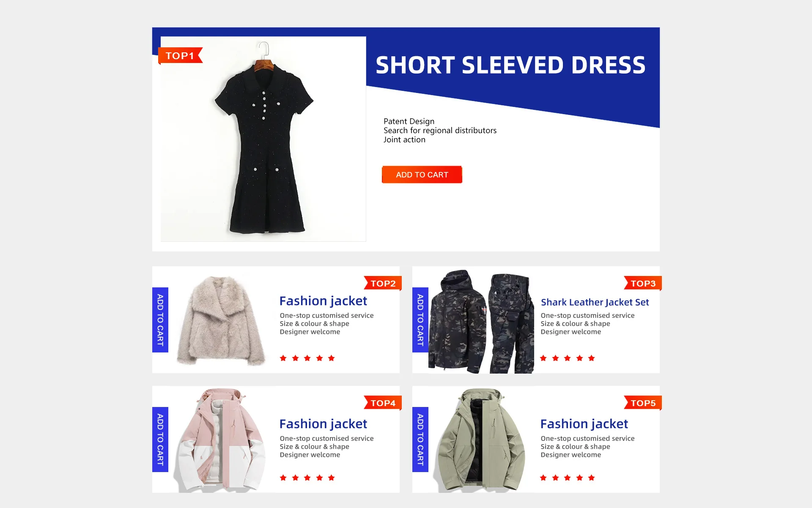View the olive green jacket image
Image resolution: width=812 pixels, height=508 pixels.
(x=481, y=440)
